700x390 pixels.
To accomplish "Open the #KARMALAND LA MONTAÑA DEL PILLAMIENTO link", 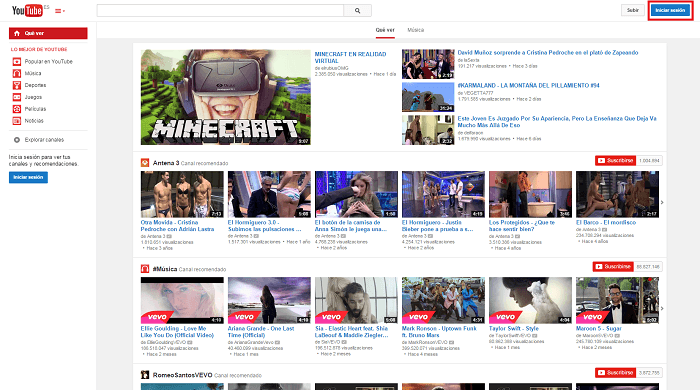I will pyautogui.click(x=529, y=85).
